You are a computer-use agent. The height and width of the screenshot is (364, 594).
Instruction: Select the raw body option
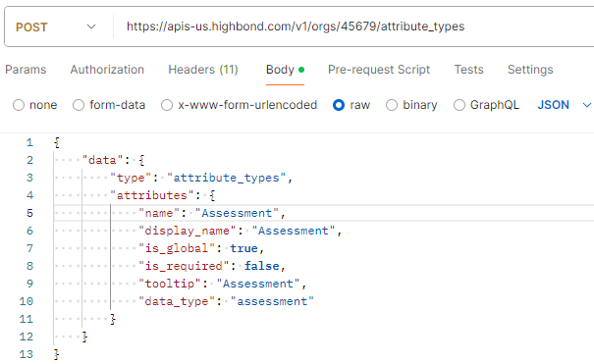click(x=339, y=105)
